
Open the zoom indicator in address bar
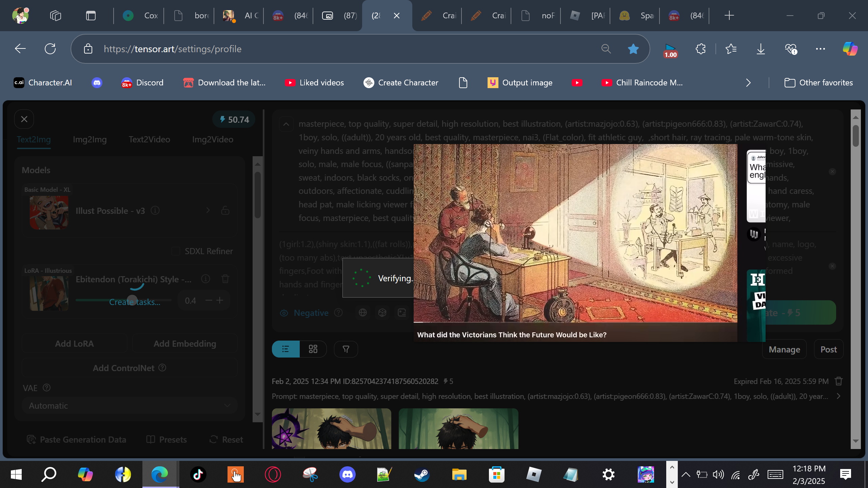[x=606, y=49]
